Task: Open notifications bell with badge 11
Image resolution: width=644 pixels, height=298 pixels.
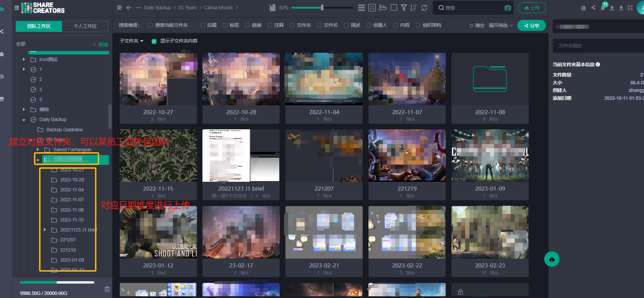Action: (603, 8)
